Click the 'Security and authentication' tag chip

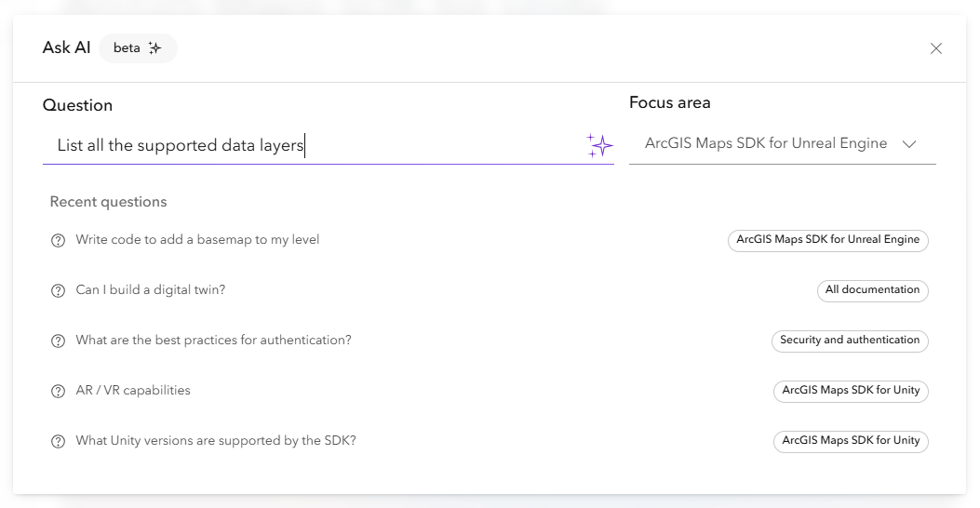[850, 341]
